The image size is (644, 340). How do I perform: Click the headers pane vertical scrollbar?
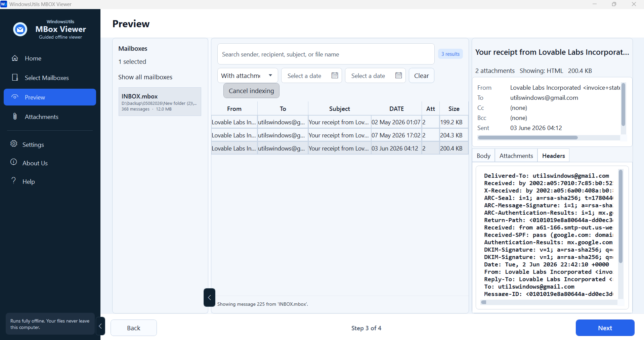[620, 216]
